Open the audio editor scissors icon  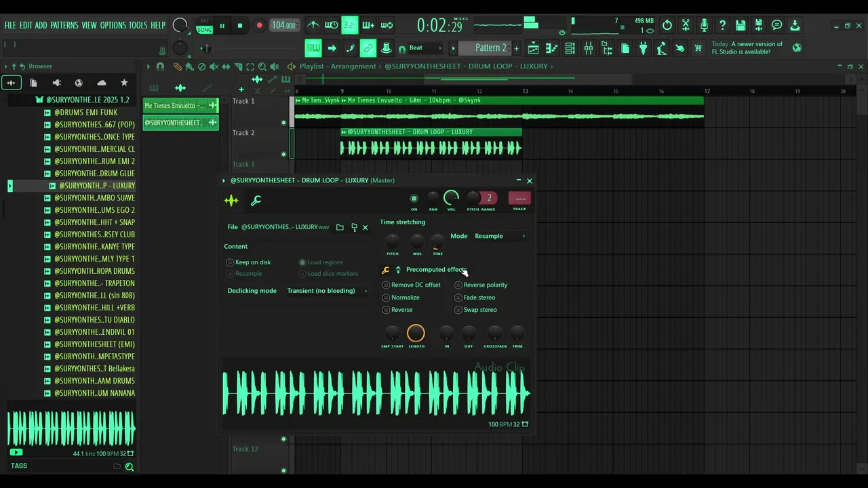coord(686,26)
